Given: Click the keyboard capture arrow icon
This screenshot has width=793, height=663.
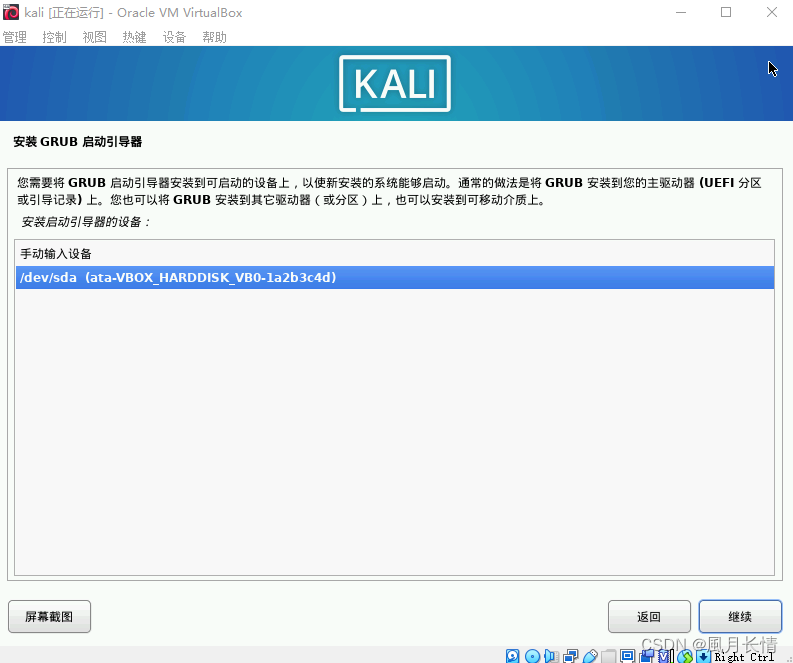Looking at the screenshot, I should pos(703,656).
